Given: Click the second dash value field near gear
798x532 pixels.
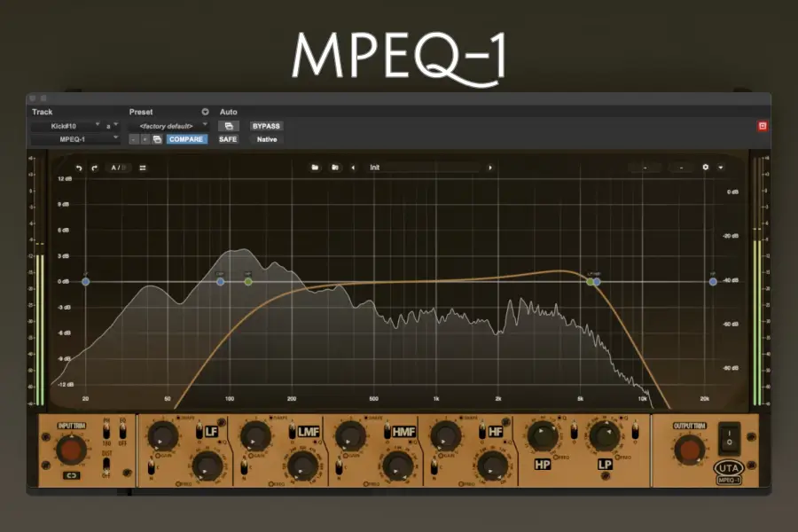Looking at the screenshot, I should point(682,168).
